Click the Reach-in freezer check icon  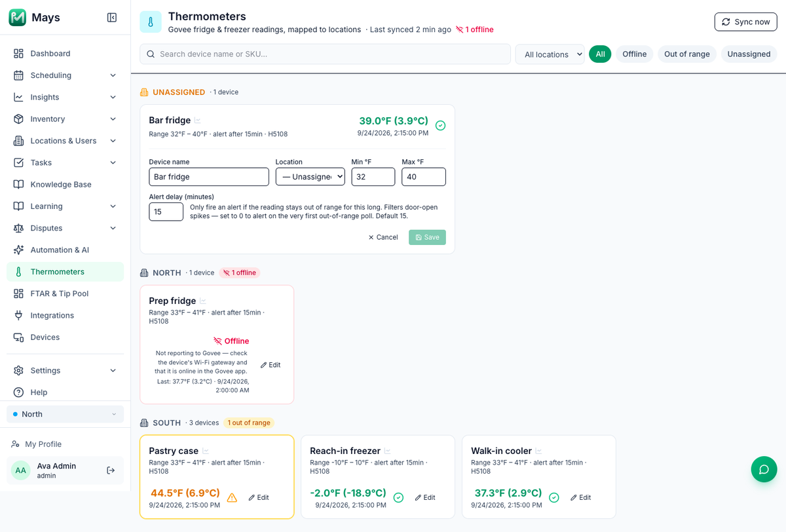[x=398, y=498]
